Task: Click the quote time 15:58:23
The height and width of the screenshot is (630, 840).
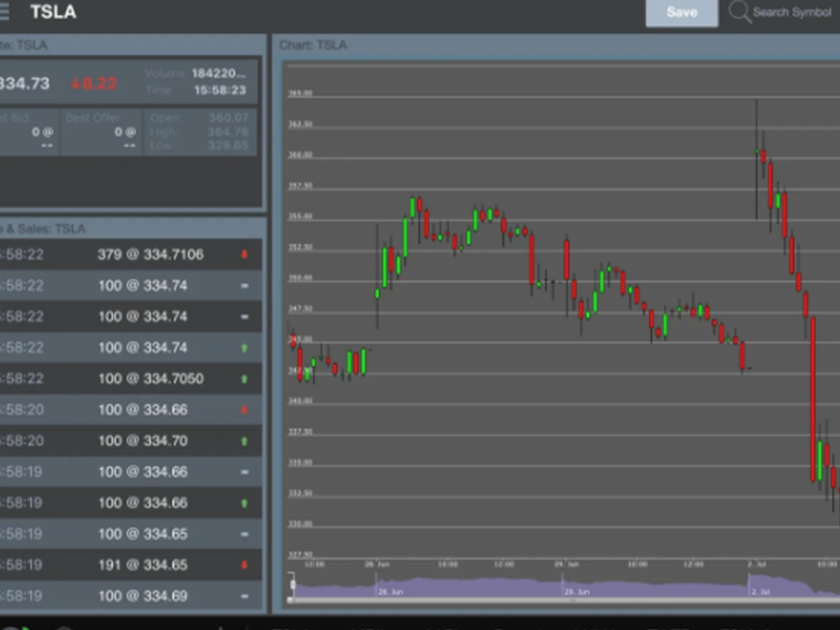Action: [220, 90]
